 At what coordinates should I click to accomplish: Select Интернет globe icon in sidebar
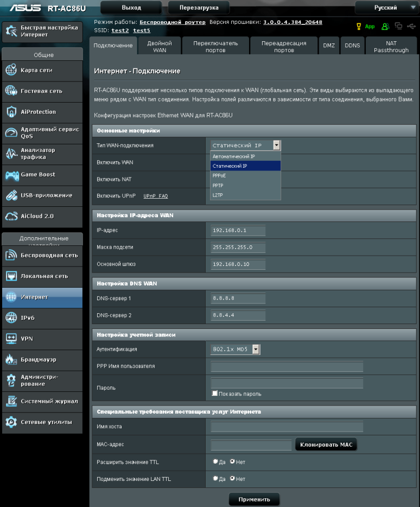pyautogui.click(x=11, y=297)
